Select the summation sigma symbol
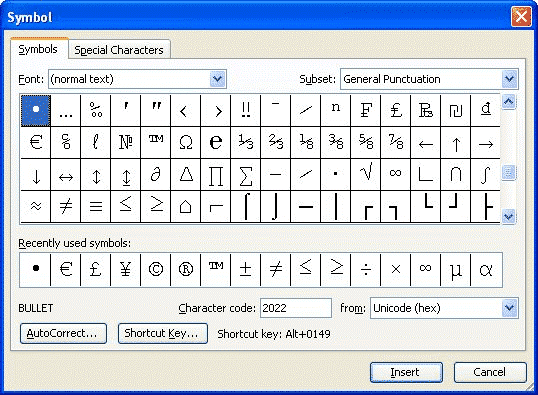 (x=246, y=175)
